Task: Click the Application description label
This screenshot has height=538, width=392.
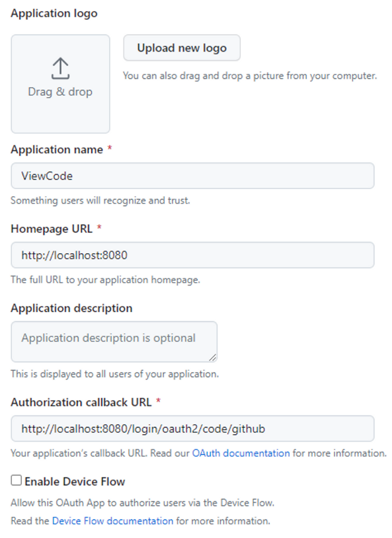Action: pyautogui.click(x=71, y=308)
